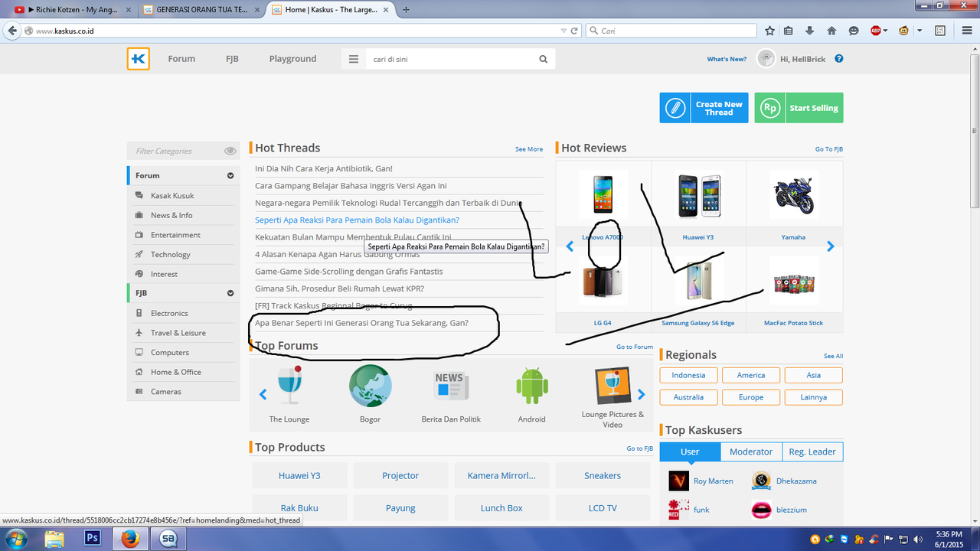Open URL bar history dropdown arrow
Image resolution: width=980 pixels, height=551 pixels.
[565, 31]
